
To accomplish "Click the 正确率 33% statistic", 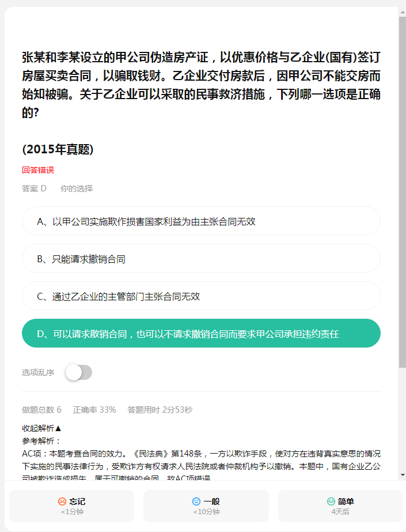I will (x=94, y=410).
